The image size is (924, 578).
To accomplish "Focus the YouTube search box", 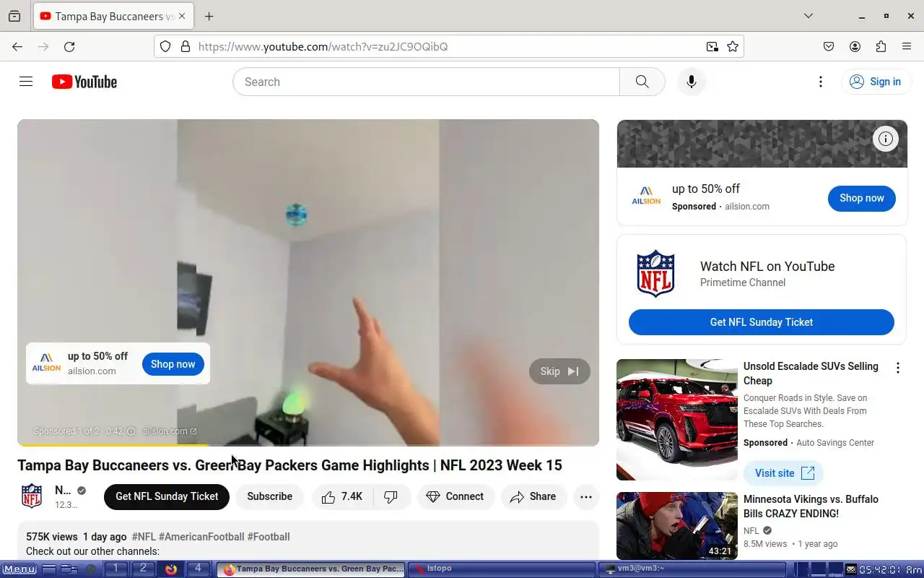I will pos(426,82).
